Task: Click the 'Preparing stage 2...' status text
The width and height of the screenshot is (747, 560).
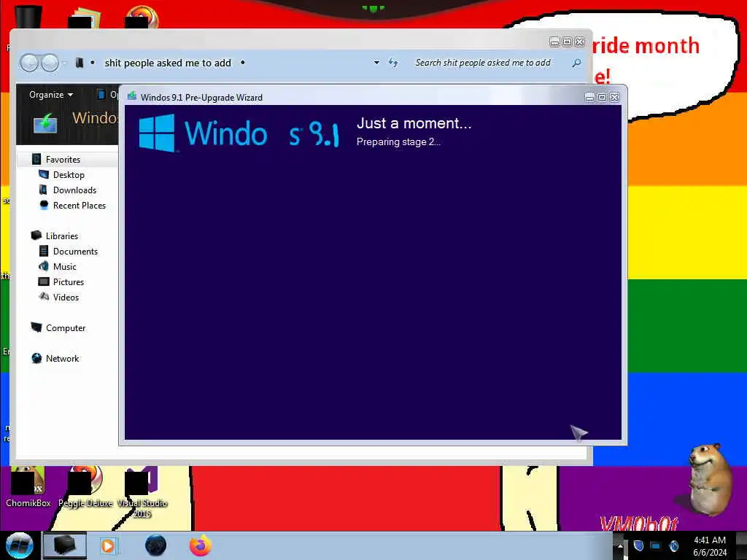Action: 398,142
